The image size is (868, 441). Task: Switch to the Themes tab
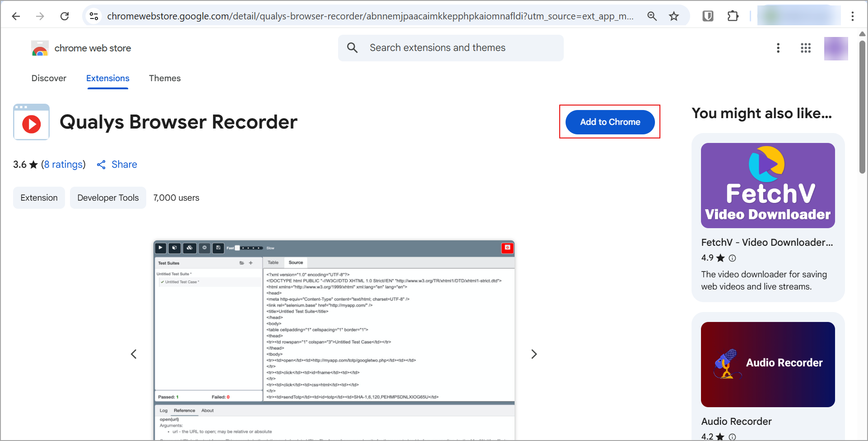pos(165,78)
